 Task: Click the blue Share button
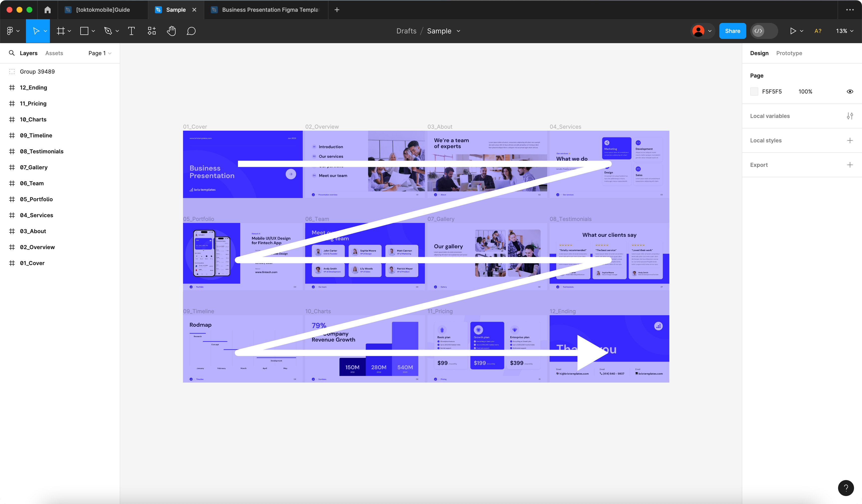[732, 31]
